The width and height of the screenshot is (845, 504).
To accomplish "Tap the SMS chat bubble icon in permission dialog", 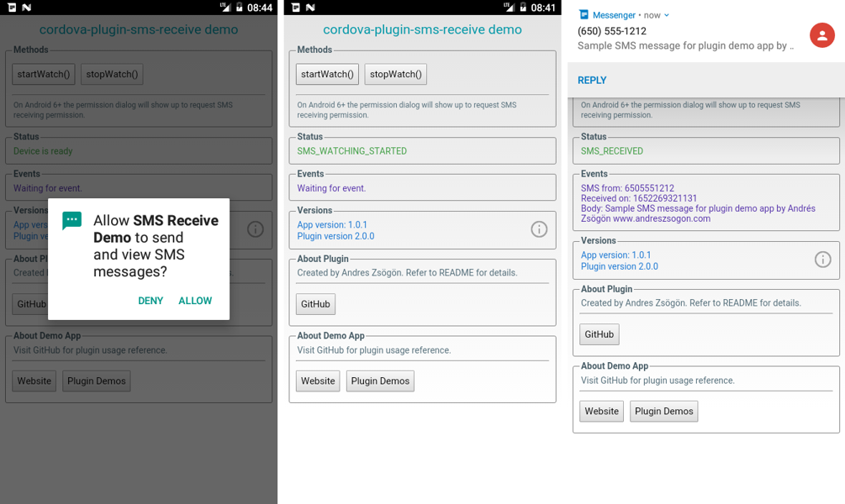I will 71,221.
